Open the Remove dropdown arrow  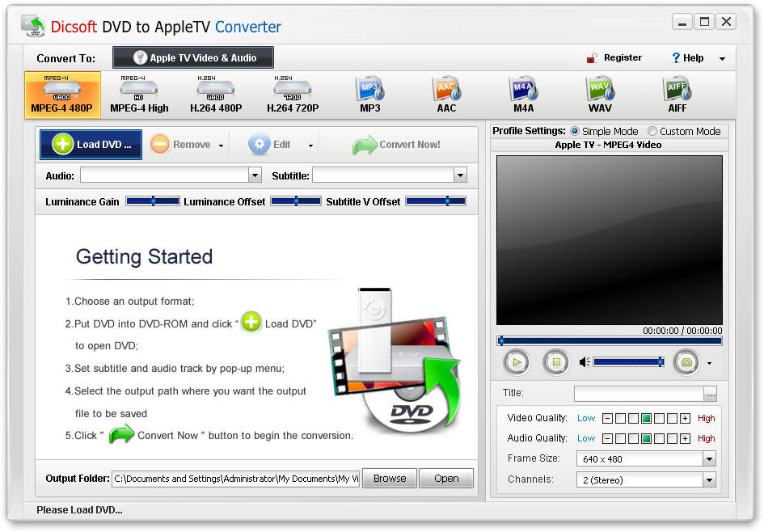pos(222,146)
